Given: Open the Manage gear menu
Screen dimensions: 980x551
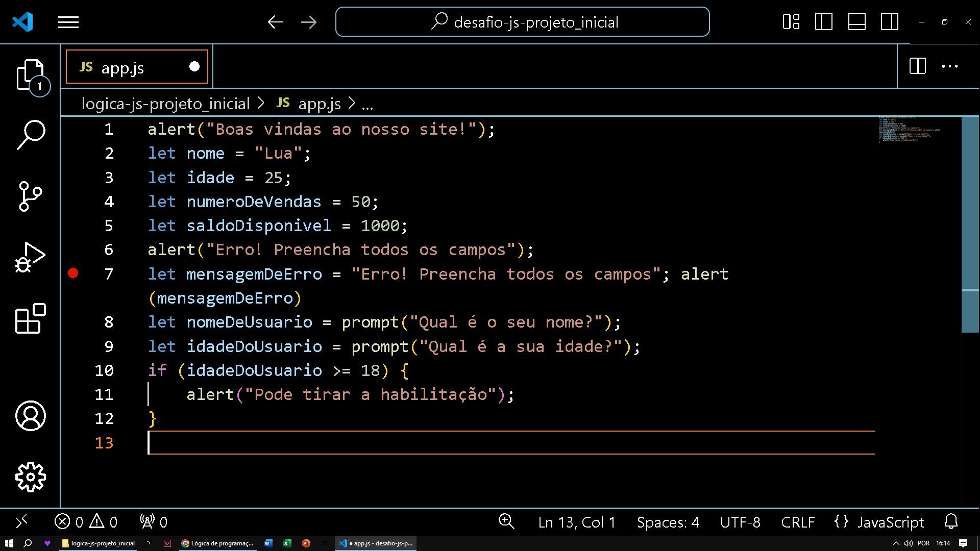Looking at the screenshot, I should tap(30, 477).
